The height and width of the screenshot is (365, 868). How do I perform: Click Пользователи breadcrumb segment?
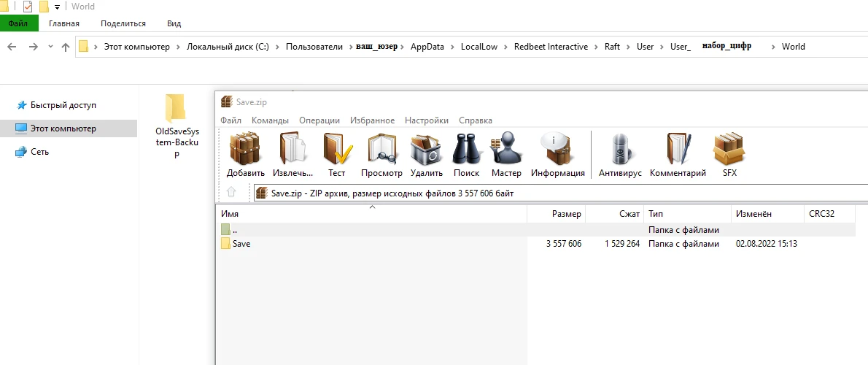pyautogui.click(x=314, y=47)
